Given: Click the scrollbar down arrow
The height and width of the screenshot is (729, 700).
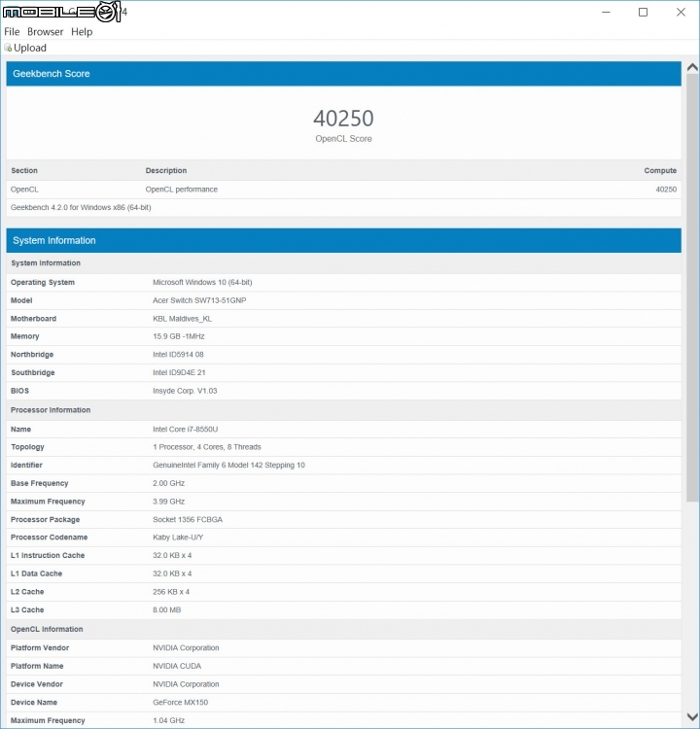Looking at the screenshot, I should [x=692, y=716].
